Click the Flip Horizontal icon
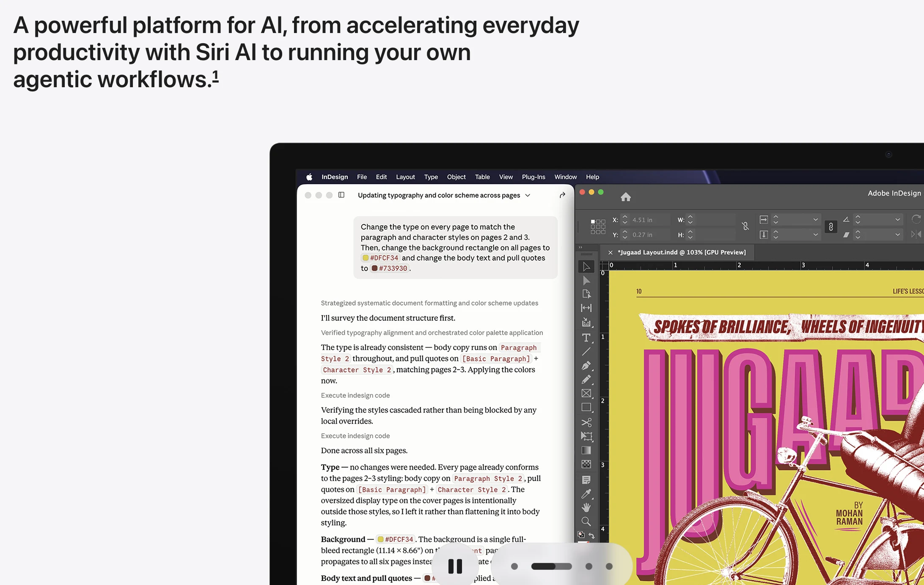 point(916,235)
